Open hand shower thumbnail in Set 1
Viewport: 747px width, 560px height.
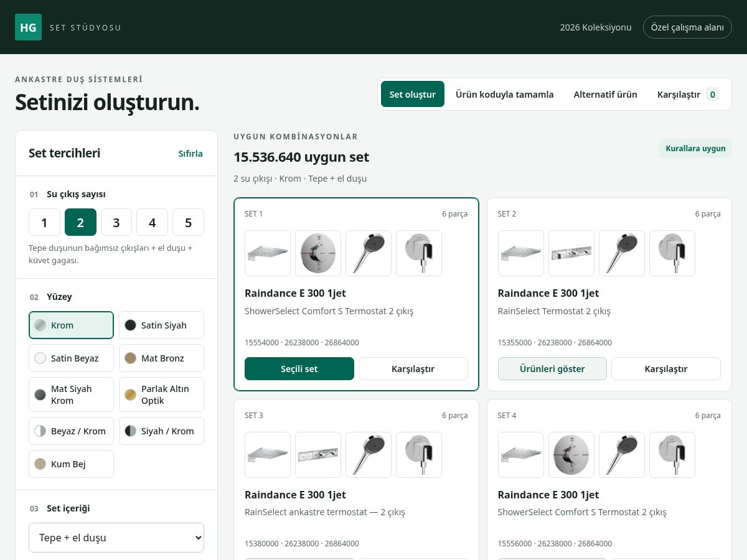point(369,253)
